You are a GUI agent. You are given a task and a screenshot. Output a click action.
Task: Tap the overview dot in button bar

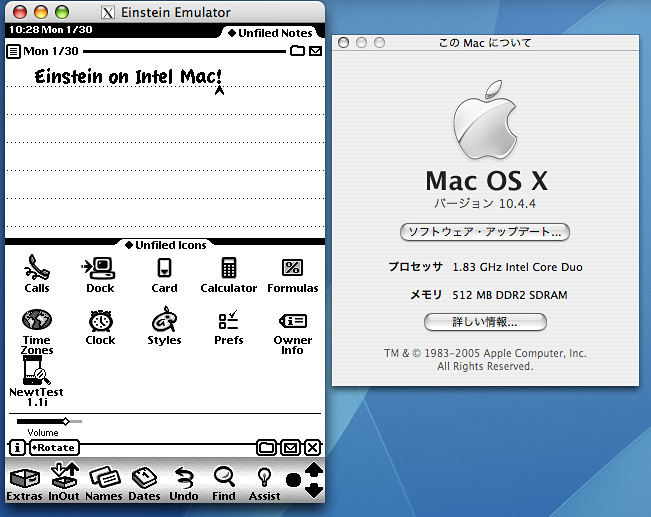pos(294,480)
